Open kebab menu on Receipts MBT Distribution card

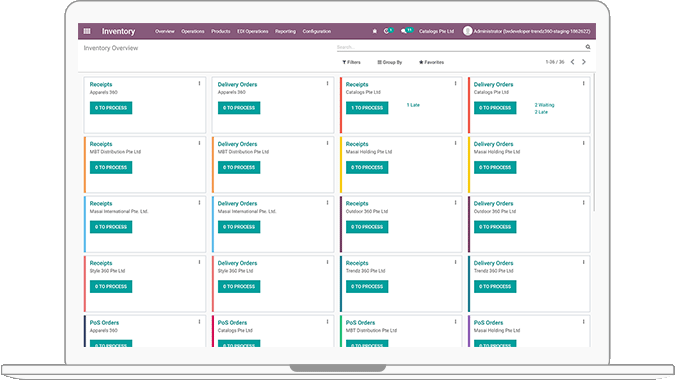pyautogui.click(x=199, y=143)
